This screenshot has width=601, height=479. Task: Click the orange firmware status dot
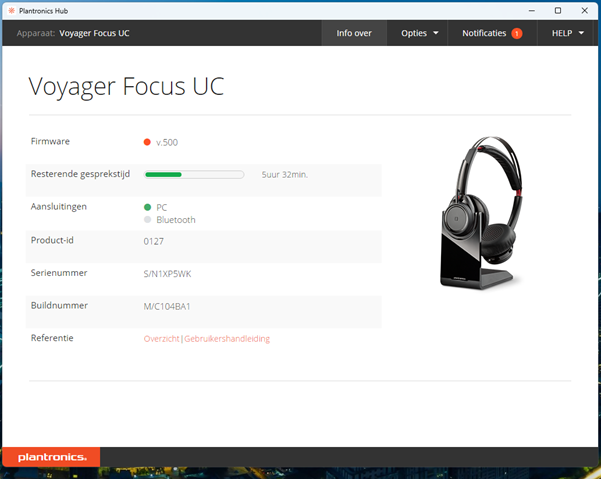(147, 142)
